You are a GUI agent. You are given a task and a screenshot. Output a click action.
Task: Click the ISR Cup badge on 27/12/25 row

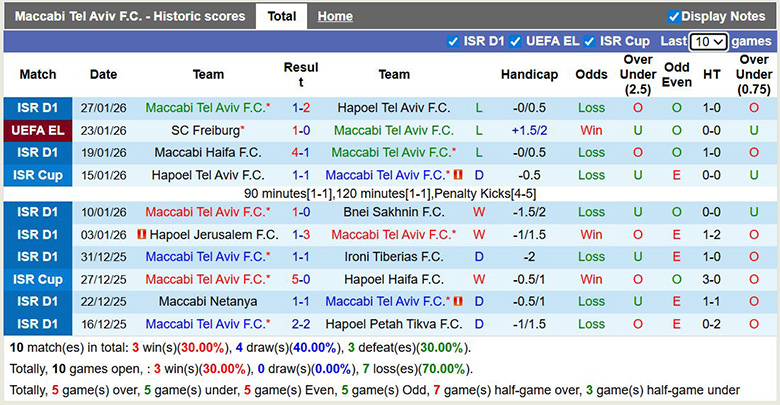38,279
